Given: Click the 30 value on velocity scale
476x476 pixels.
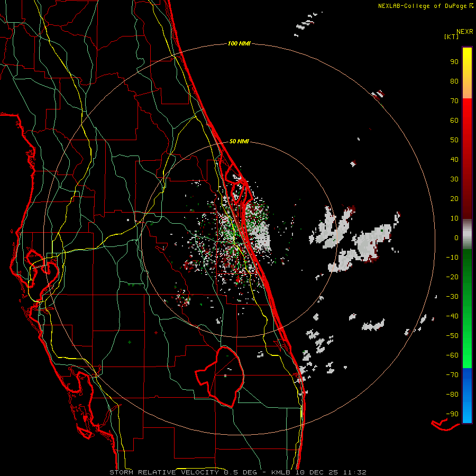Looking at the screenshot, I should click(x=454, y=179).
